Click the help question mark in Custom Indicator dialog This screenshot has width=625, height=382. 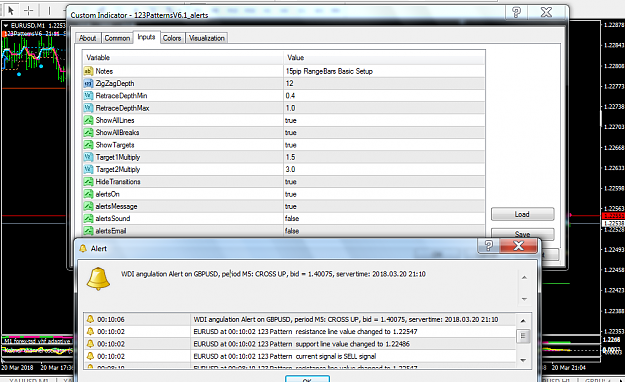point(516,12)
